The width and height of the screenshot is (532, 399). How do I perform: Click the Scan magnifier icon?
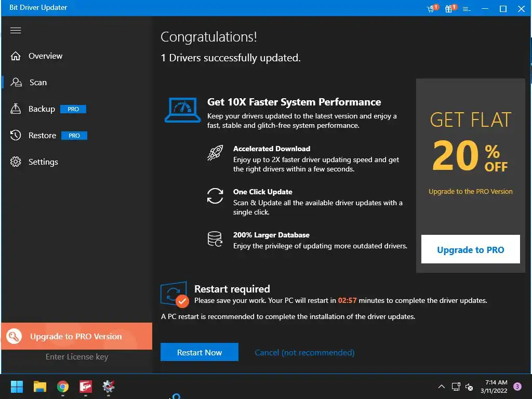click(16, 83)
